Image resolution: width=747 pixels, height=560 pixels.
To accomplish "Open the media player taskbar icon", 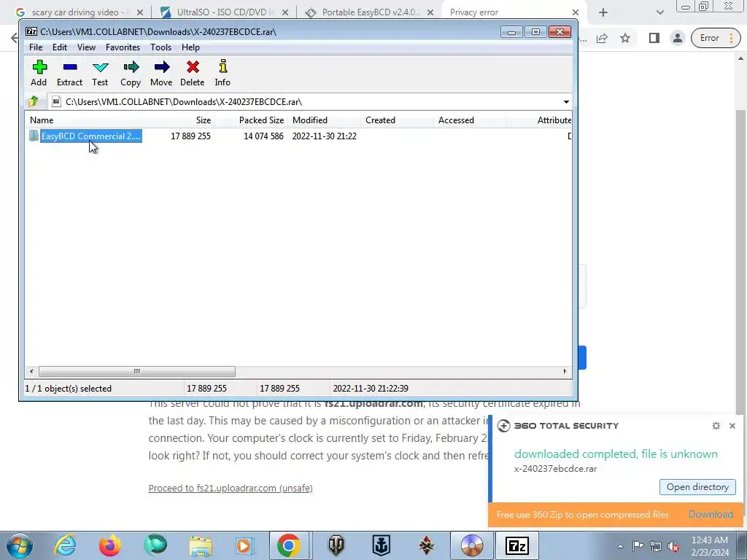I will tap(245, 545).
